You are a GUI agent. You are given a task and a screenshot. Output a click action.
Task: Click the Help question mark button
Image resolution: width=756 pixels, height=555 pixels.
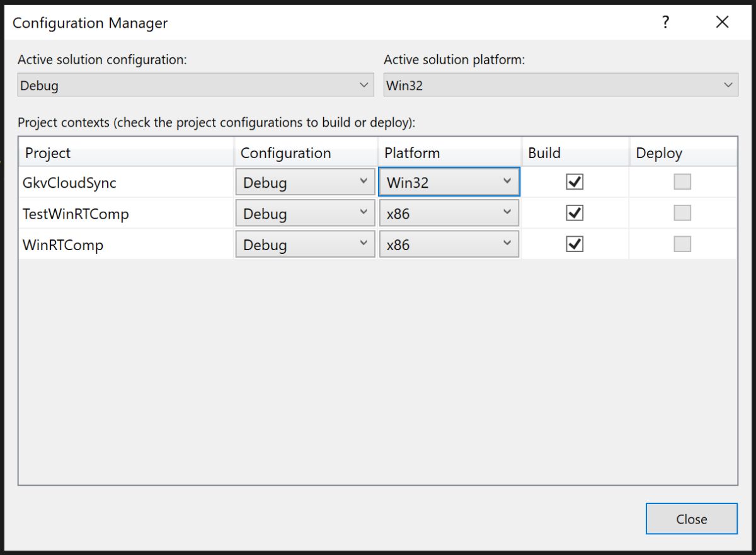(x=665, y=23)
